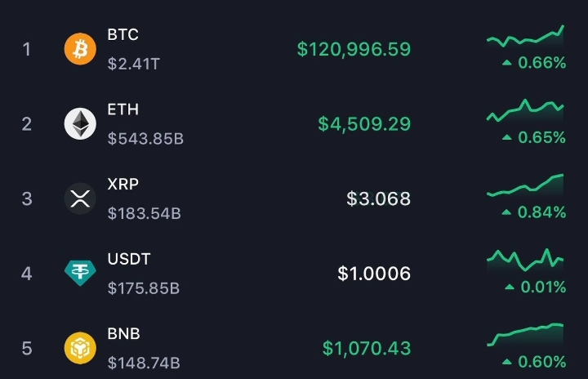The image size is (588, 379).
Task: Open the BNB ticker label
Action: tap(124, 333)
